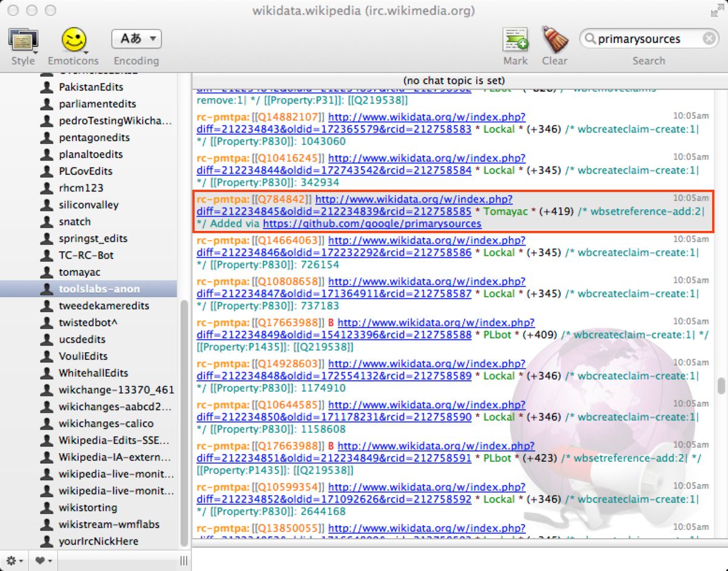Open the diff link for Q10416245
The width and height of the screenshot is (728, 571).
(x=362, y=164)
